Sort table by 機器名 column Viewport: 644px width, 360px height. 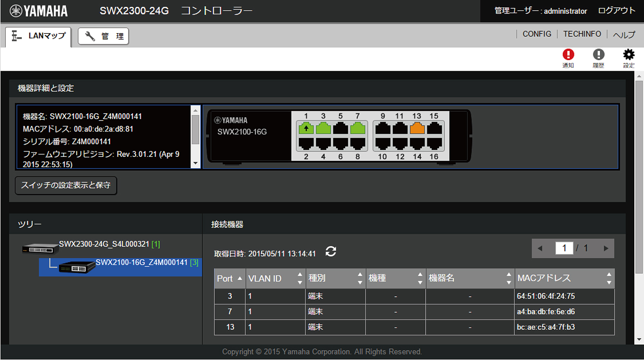point(469,279)
